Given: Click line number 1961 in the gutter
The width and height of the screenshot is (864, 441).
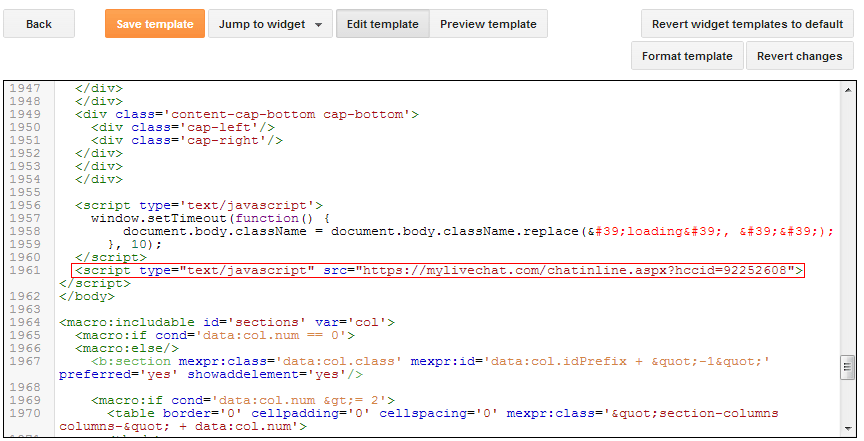Looking at the screenshot, I should (x=25, y=270).
